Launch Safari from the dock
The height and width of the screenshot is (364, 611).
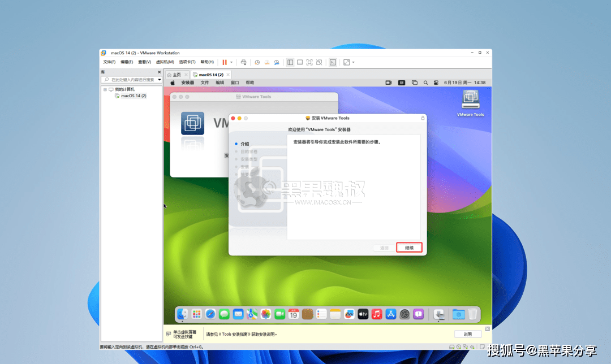click(210, 314)
